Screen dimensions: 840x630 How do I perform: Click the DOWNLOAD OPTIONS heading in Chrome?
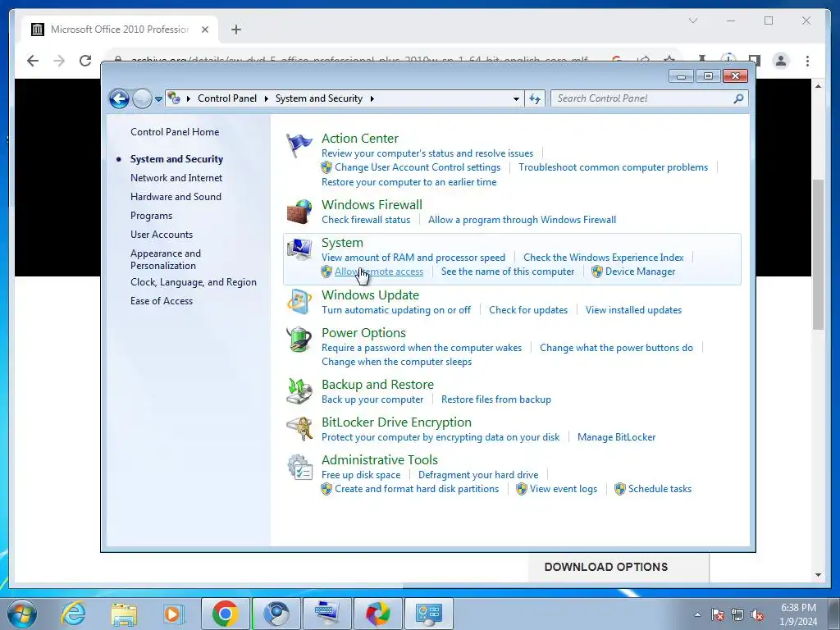click(606, 567)
